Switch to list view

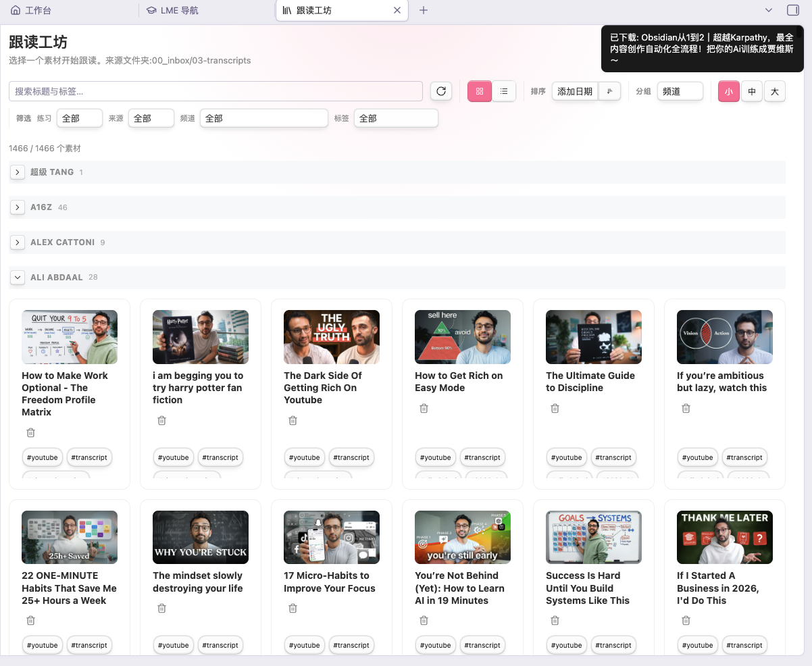504,91
